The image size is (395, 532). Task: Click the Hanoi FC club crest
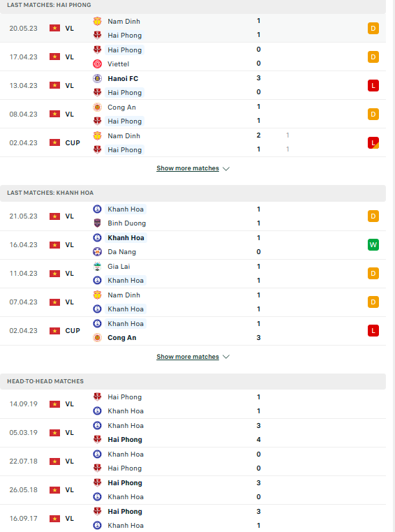(x=97, y=79)
